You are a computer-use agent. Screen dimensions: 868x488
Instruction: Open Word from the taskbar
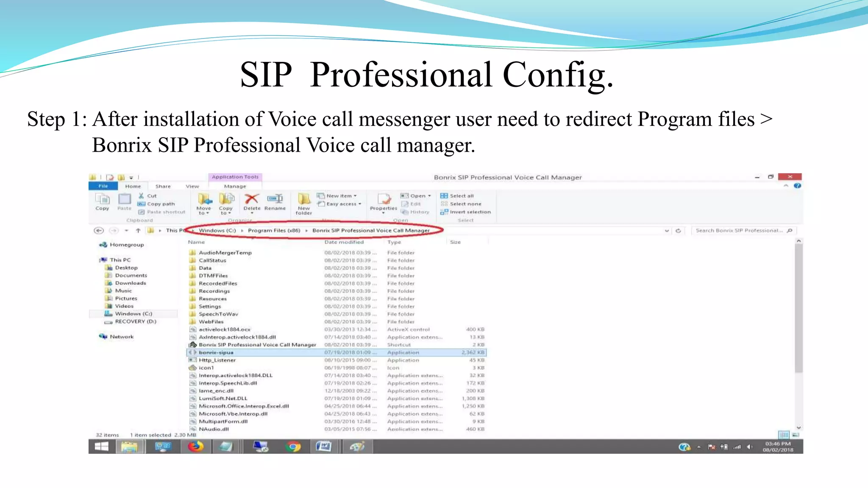[x=323, y=446]
